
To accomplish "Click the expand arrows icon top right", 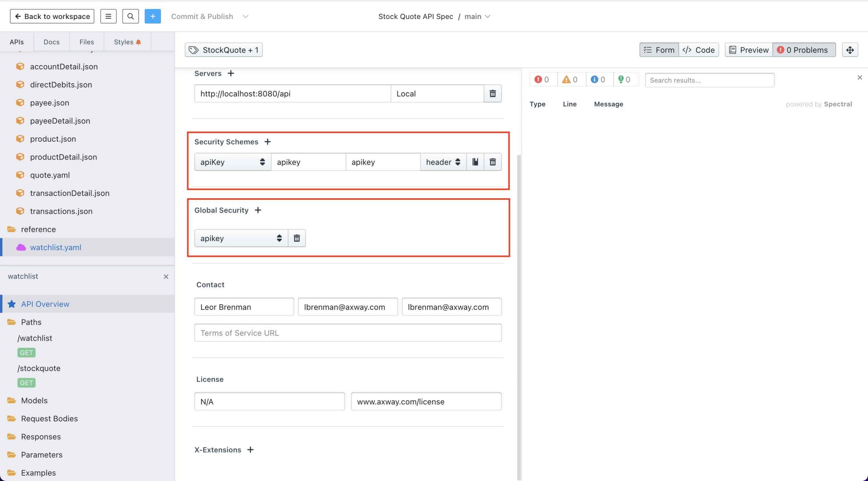I will 850,50.
